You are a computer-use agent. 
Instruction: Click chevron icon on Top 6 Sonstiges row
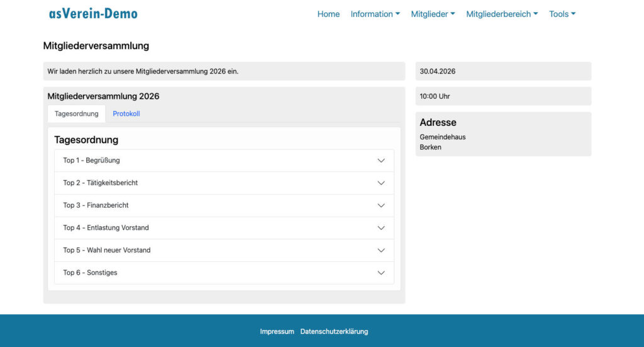(381, 273)
